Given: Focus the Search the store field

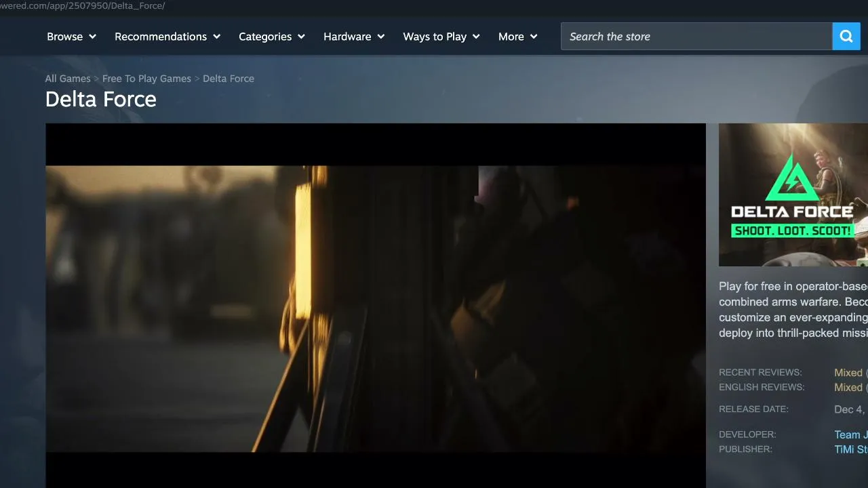Looking at the screenshot, I should click(696, 37).
